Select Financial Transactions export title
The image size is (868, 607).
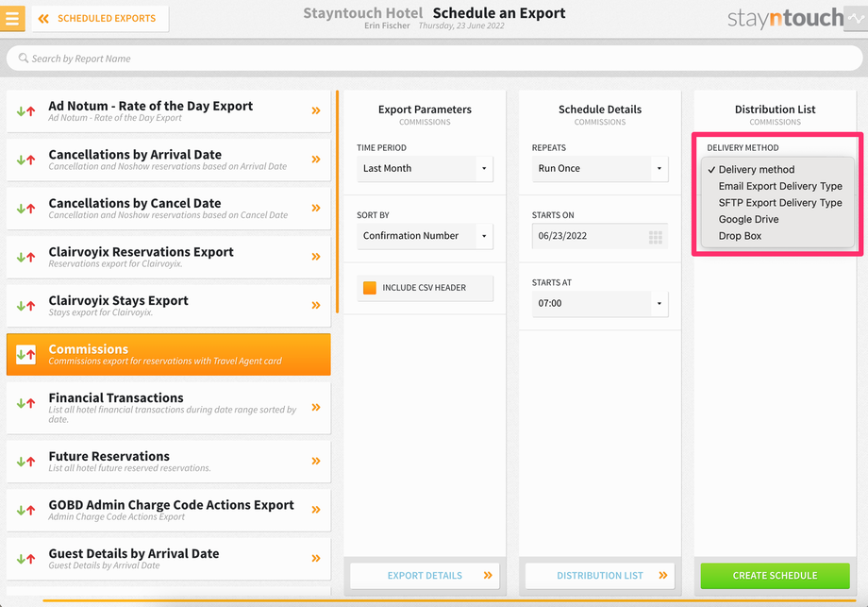click(x=116, y=398)
